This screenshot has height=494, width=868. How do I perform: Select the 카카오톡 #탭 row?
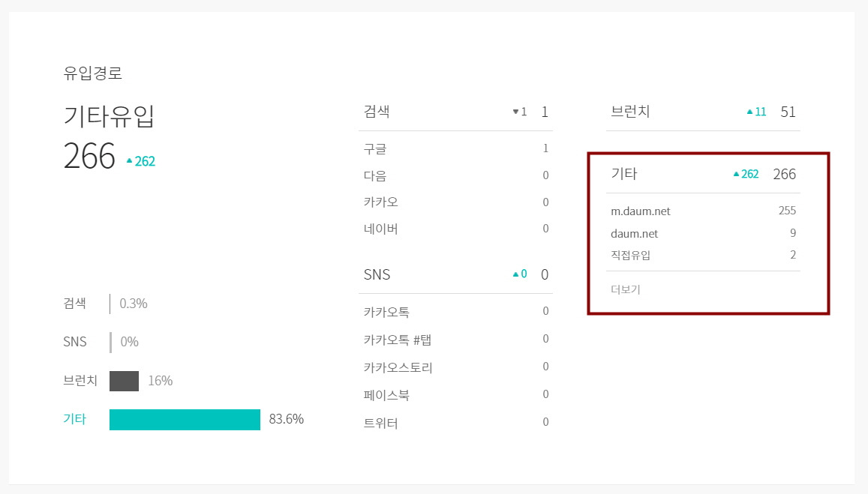coord(455,339)
